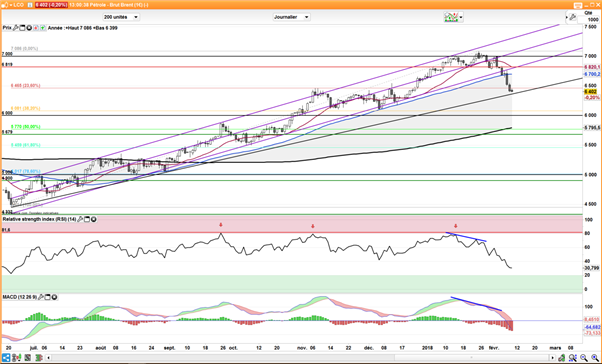Click the green icon right of the scrollbar

coord(562,358)
